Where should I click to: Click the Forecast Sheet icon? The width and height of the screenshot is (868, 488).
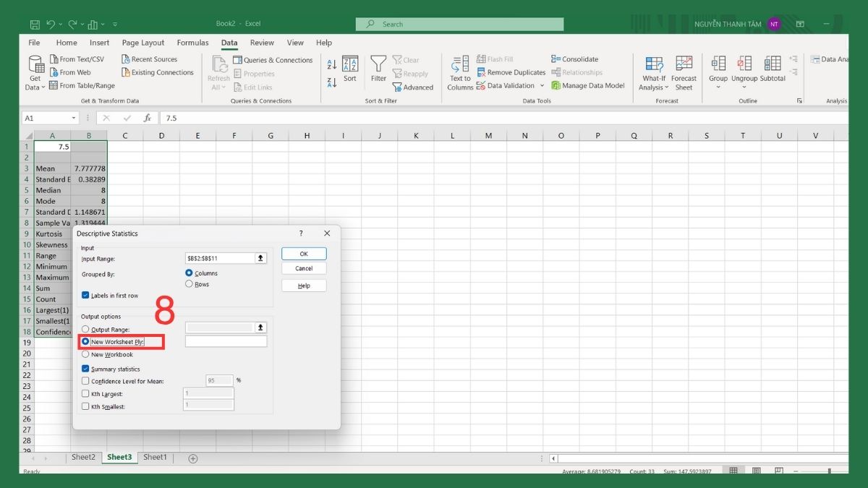pos(684,70)
